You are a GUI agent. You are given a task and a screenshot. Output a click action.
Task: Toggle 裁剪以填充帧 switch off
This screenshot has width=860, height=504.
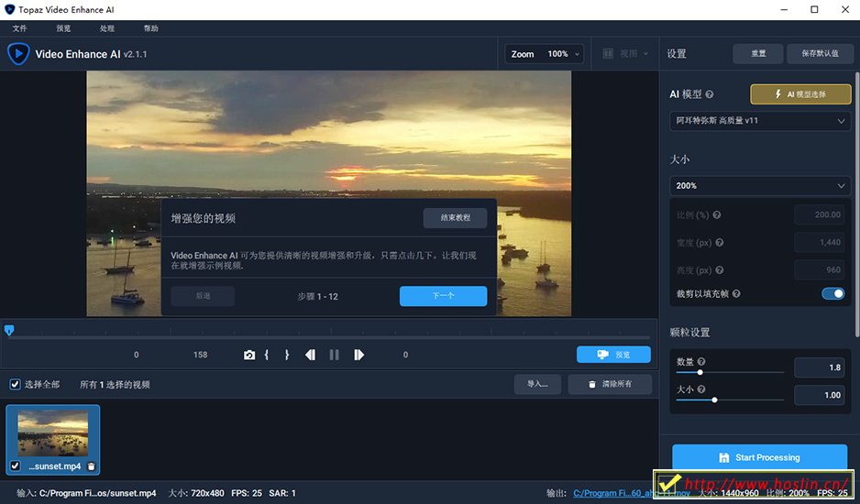click(832, 293)
